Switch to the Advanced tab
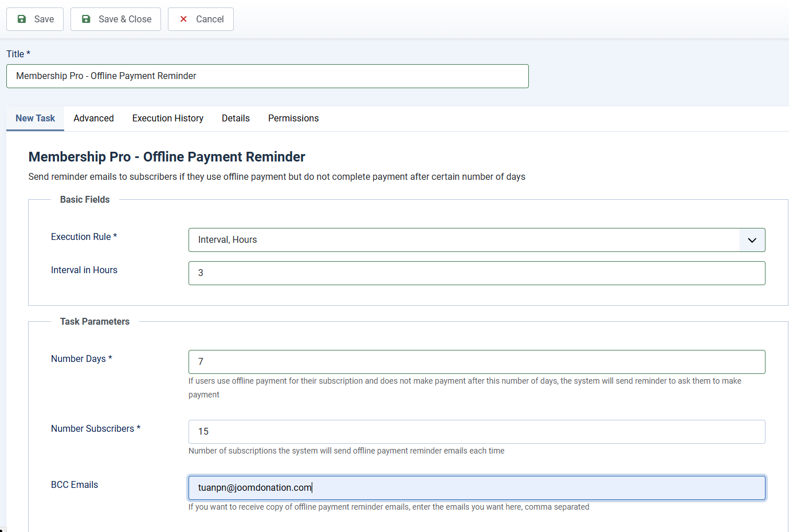This screenshot has height=532, width=789. pyautogui.click(x=93, y=119)
